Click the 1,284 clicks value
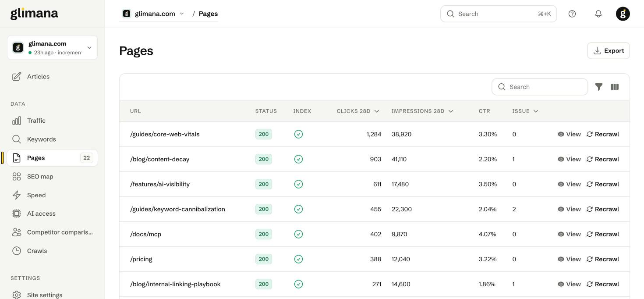Screen dimensions: 644x299 click(374, 134)
